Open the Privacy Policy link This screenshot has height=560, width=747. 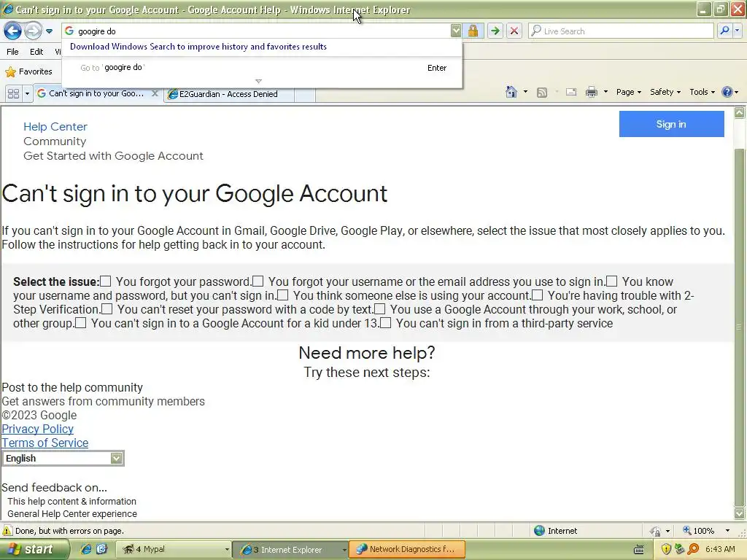coord(38,429)
